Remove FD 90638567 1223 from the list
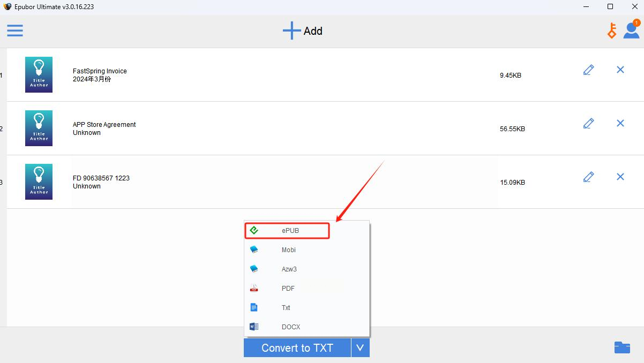The height and width of the screenshot is (363, 644). [x=620, y=177]
